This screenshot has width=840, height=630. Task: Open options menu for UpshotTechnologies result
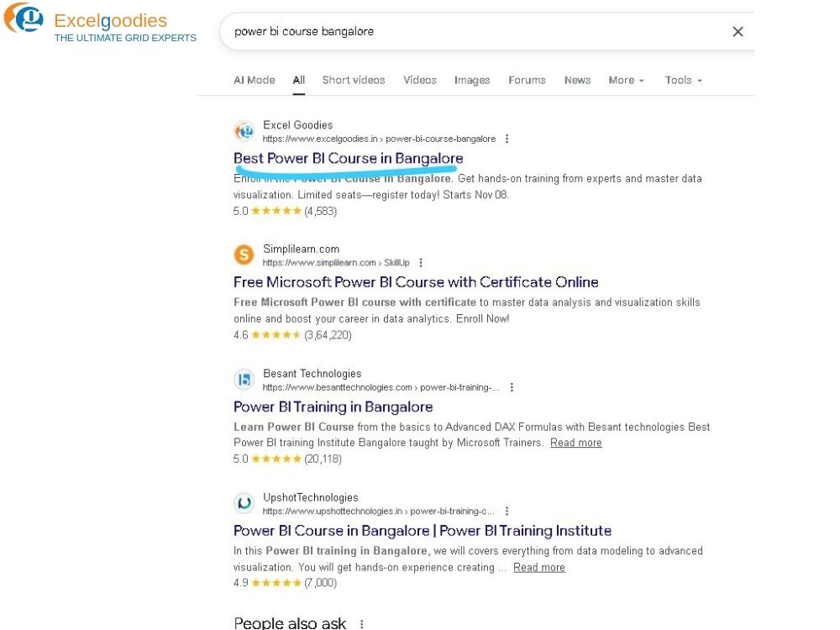point(507,512)
